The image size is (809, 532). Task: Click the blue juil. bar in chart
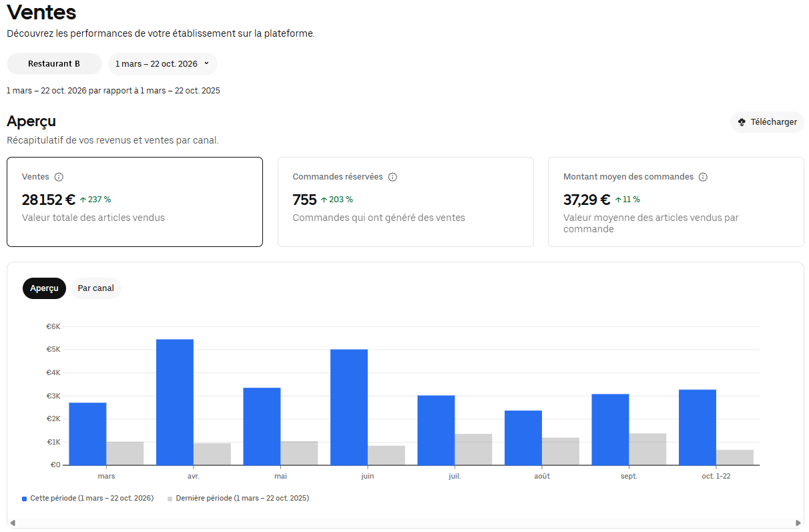[436, 431]
